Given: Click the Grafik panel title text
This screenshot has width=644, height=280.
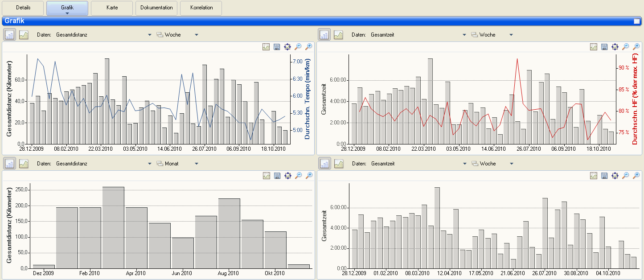Looking at the screenshot, I should tap(14, 21).
